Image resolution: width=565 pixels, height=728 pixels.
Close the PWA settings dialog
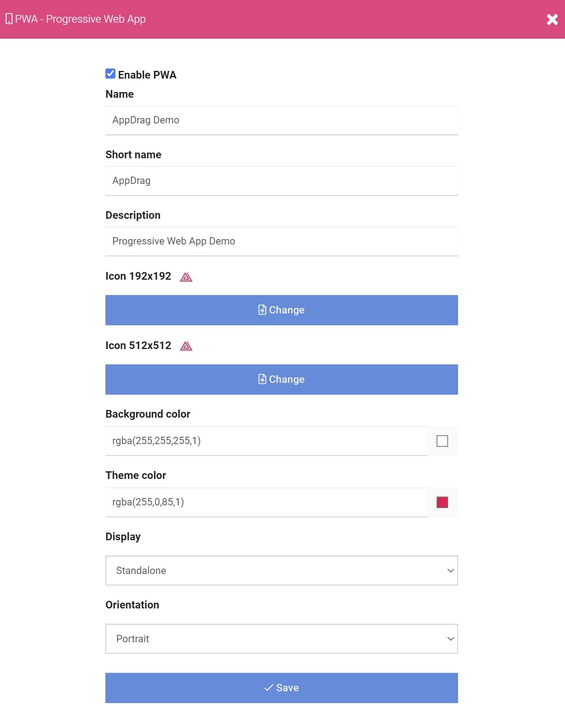click(552, 19)
